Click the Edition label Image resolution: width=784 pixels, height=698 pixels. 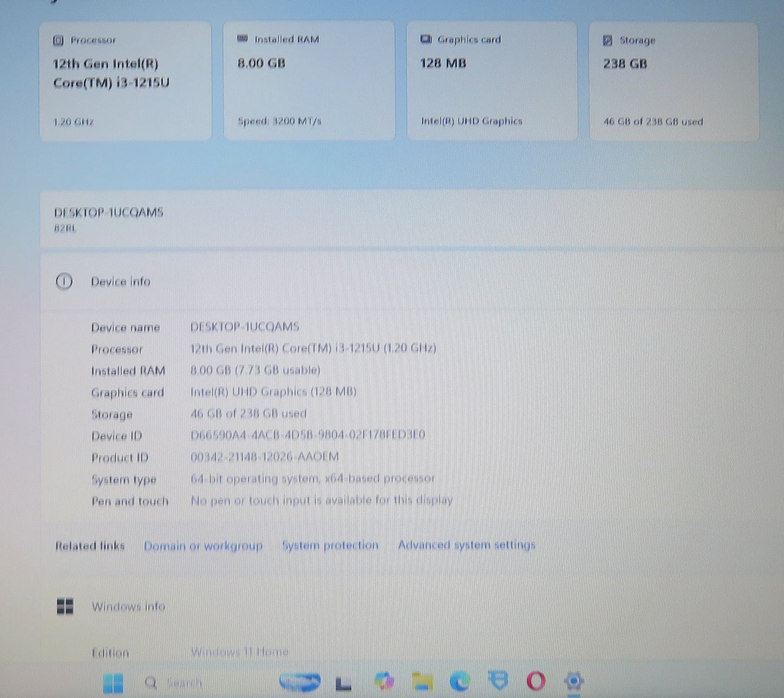click(110, 653)
